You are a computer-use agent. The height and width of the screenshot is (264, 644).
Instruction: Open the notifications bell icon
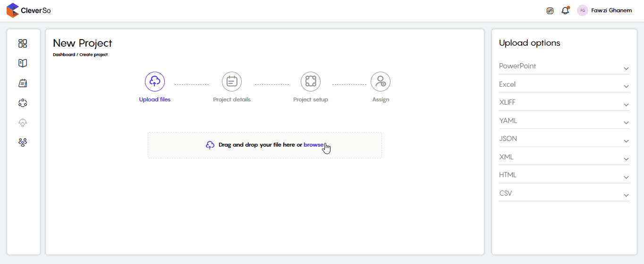click(565, 10)
